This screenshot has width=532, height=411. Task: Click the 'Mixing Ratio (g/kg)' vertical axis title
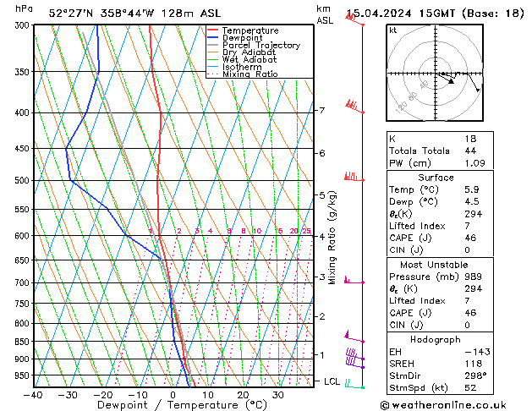click(332, 238)
